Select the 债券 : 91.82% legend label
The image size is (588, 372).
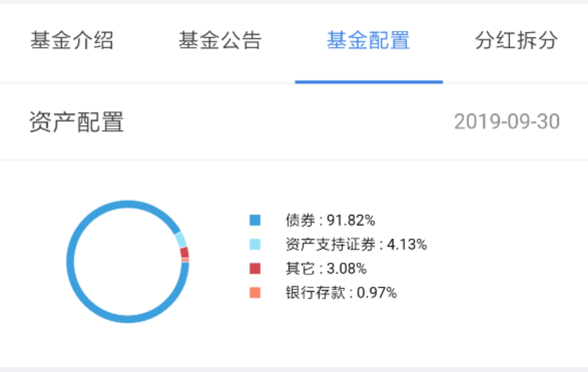pos(330,221)
